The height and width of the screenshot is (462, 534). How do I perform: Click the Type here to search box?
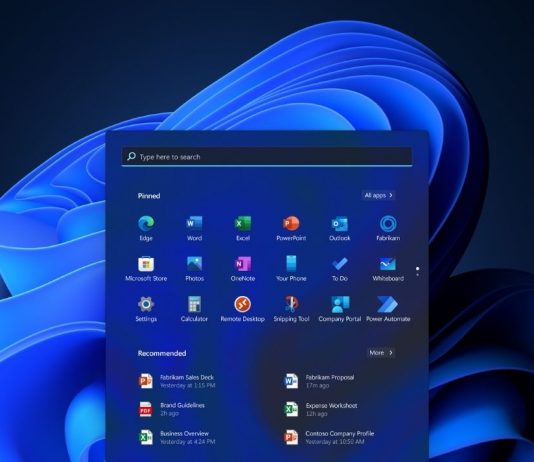(267, 157)
